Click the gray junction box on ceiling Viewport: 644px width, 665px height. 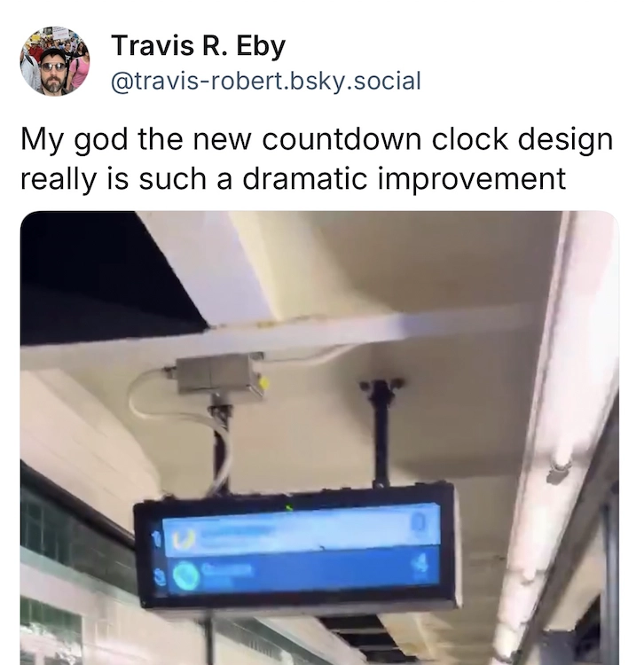pyautogui.click(x=220, y=374)
